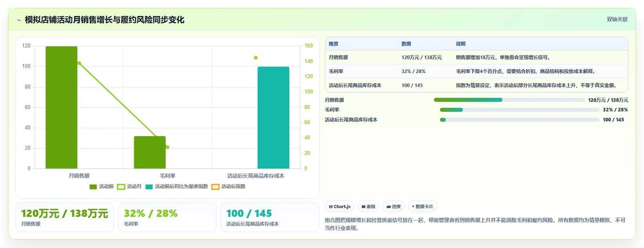Click x-axis label 活动后长尾商品库存成本
Screen dimensions: 644x248
click(256, 176)
